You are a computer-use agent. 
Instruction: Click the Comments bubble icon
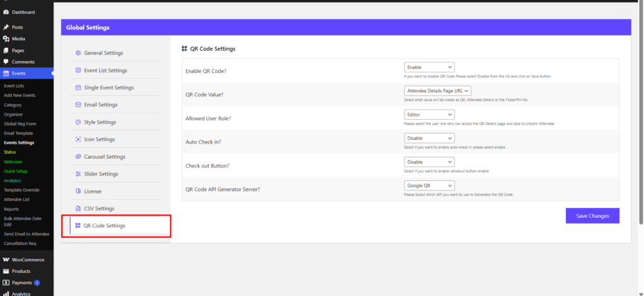(6, 62)
